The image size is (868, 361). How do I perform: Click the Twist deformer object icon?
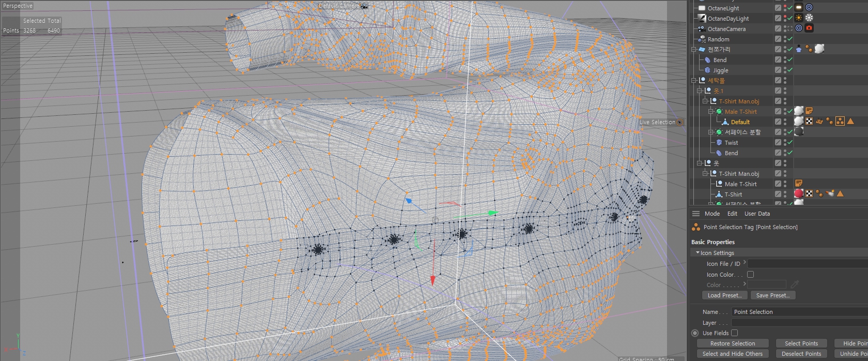tap(719, 142)
